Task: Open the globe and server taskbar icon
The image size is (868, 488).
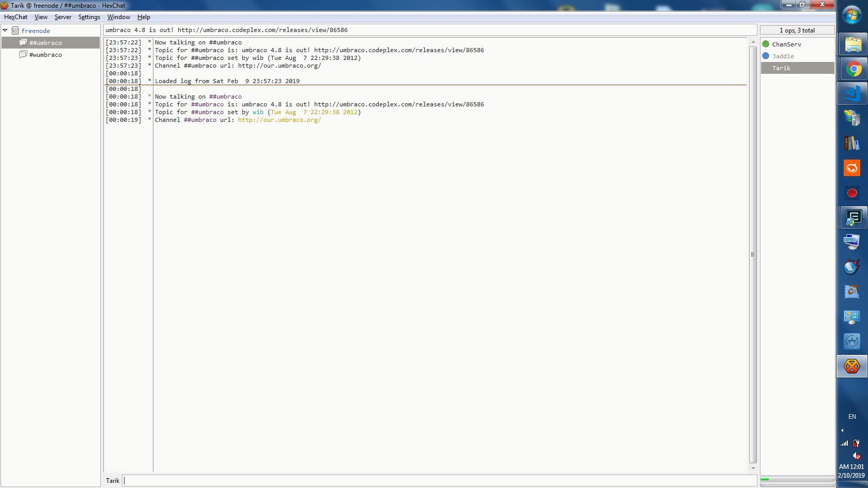Action: tap(852, 118)
